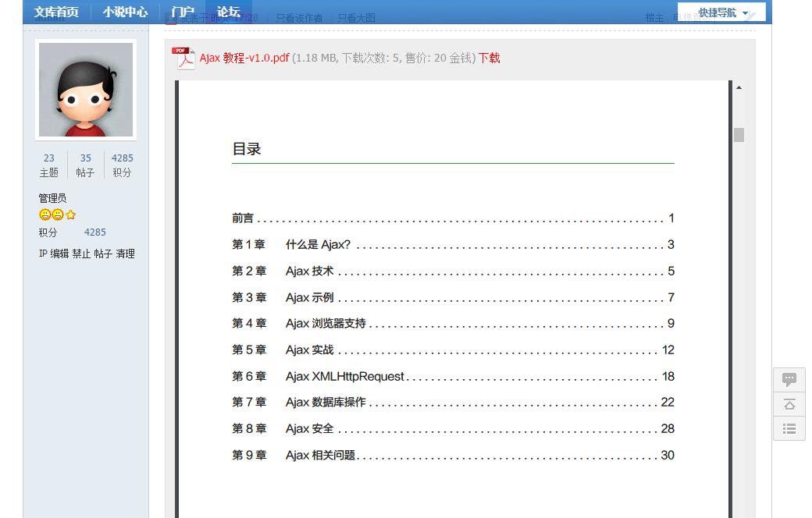Select contents entry 第2章 Ajax 技术
812x518 pixels.
[453, 271]
